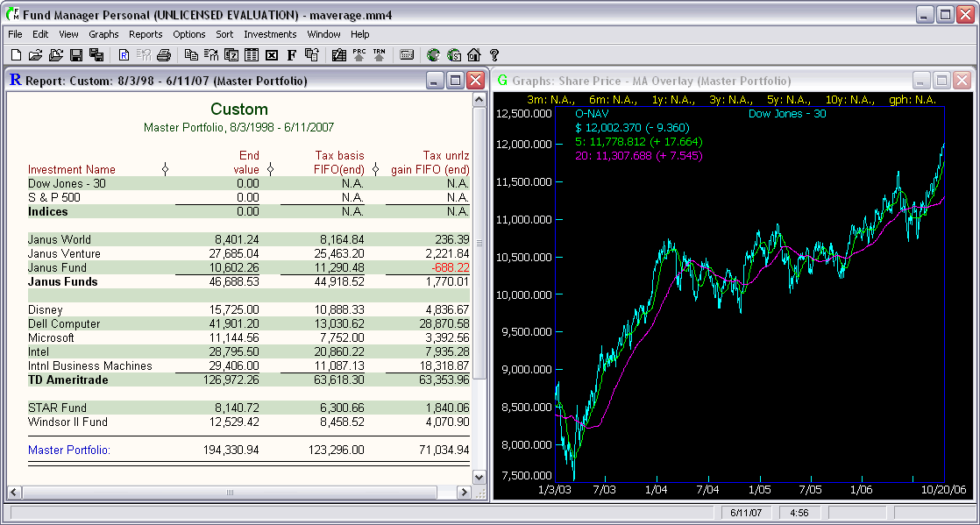Open the home page icon
Image resolution: width=980 pixels, height=525 pixels.
coord(474,54)
